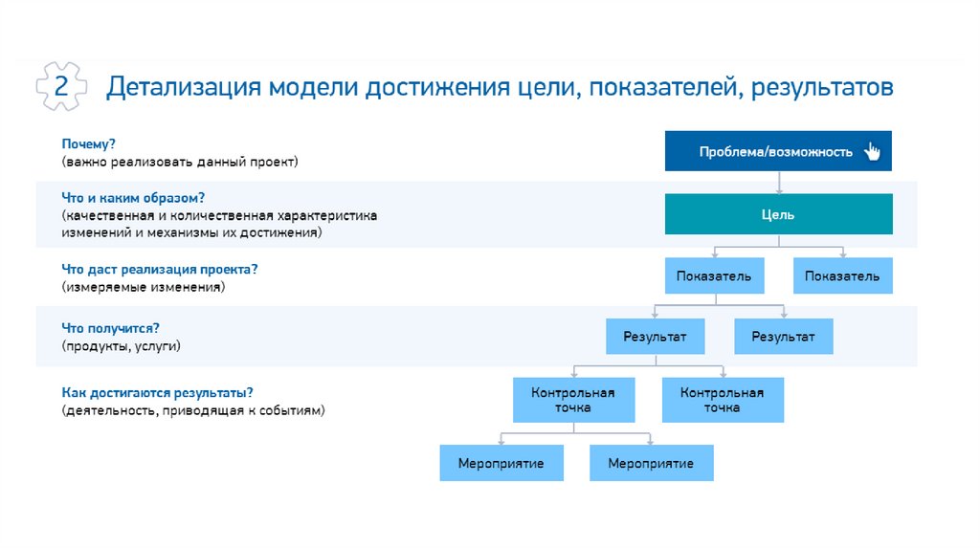Screen dimensions: 980x549
Task: Choose the left Контрольная точка box
Action: coord(574,400)
